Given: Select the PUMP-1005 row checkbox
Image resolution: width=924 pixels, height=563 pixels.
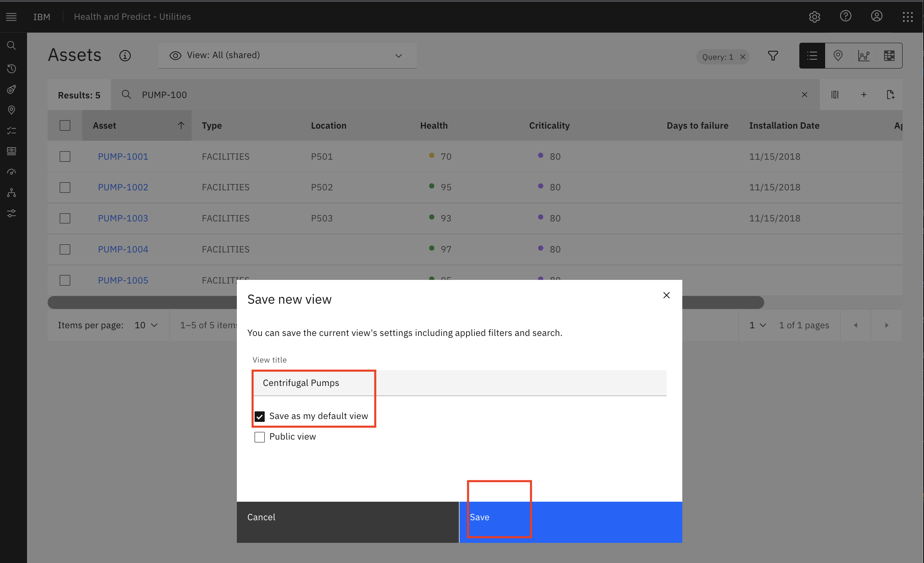Looking at the screenshot, I should coord(65,280).
